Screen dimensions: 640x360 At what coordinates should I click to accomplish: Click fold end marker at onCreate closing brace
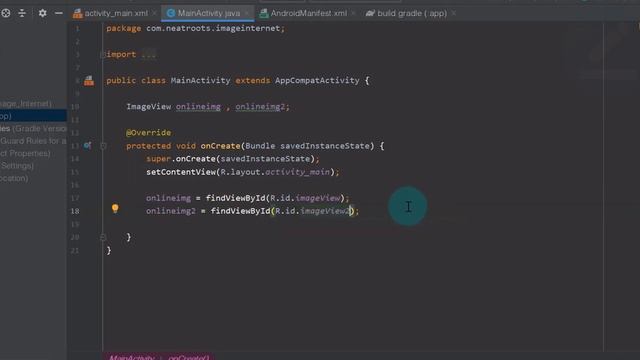103,237
